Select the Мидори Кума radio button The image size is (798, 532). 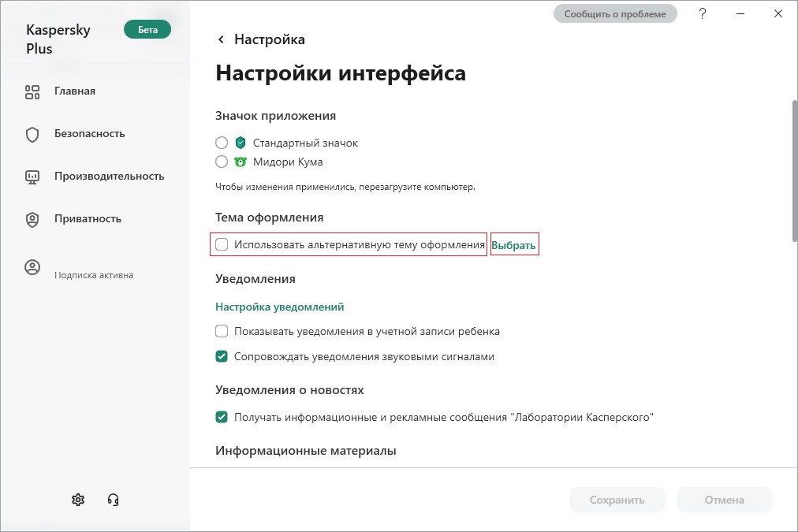tap(222, 162)
